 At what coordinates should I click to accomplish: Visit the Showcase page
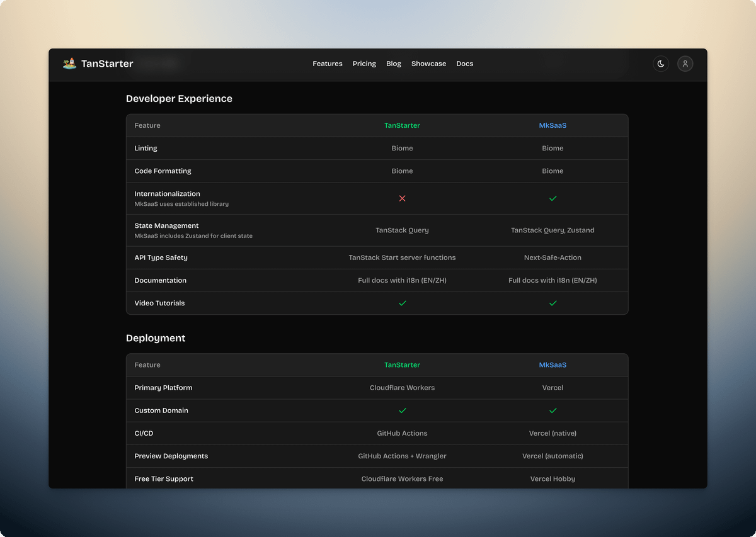pyautogui.click(x=428, y=64)
